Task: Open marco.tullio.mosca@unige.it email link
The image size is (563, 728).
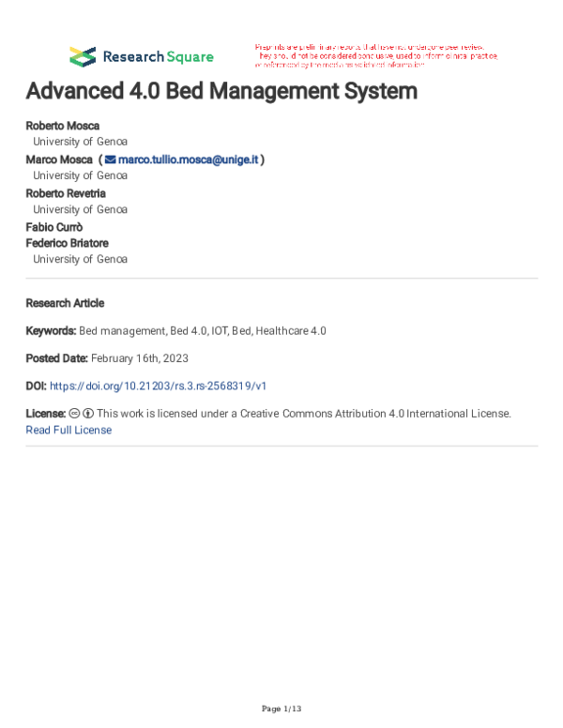Action: tap(188, 159)
